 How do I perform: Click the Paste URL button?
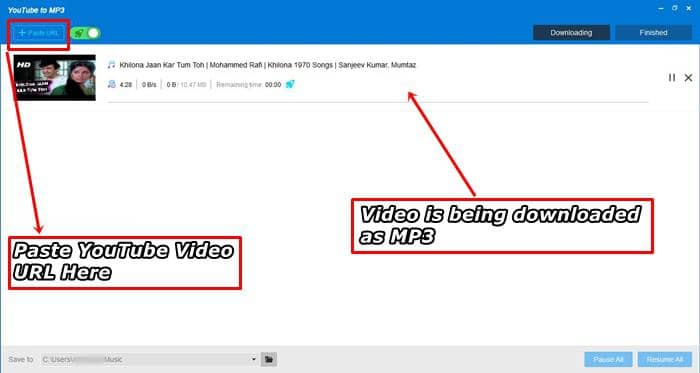click(x=39, y=33)
